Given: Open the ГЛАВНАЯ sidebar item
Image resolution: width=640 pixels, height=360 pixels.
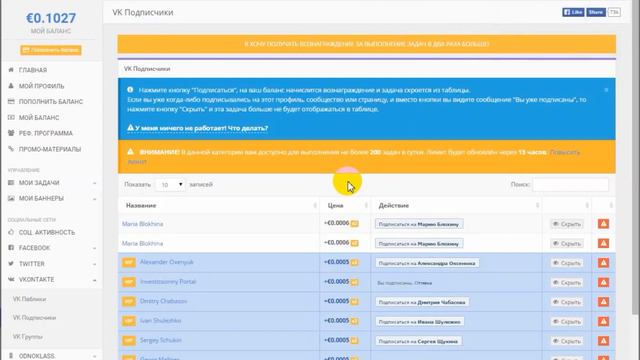Looking at the screenshot, I should (33, 70).
